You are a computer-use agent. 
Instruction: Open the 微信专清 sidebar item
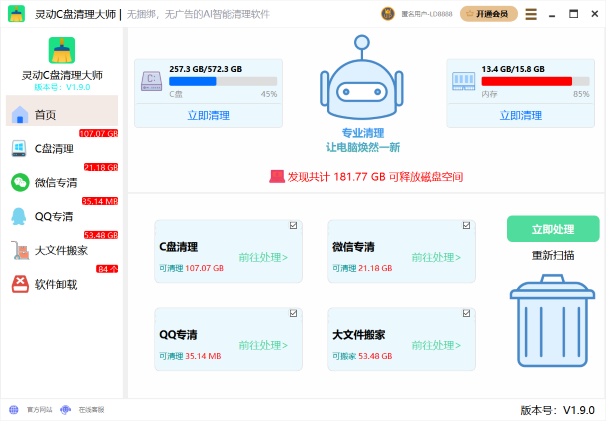point(62,182)
